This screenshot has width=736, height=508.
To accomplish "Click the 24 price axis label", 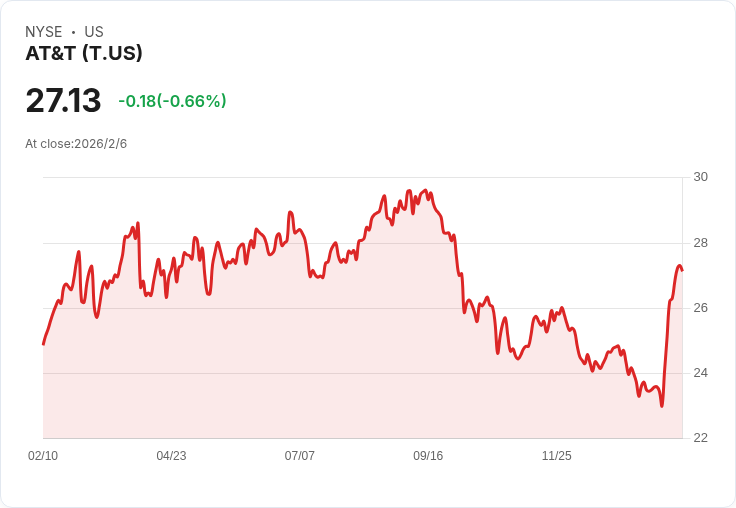I will point(701,373).
